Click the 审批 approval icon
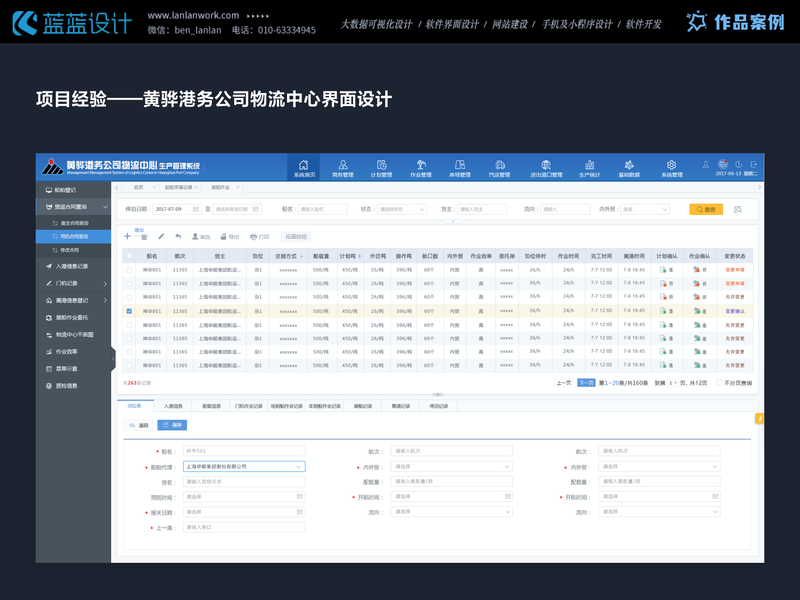The image size is (800, 600). (x=198, y=236)
